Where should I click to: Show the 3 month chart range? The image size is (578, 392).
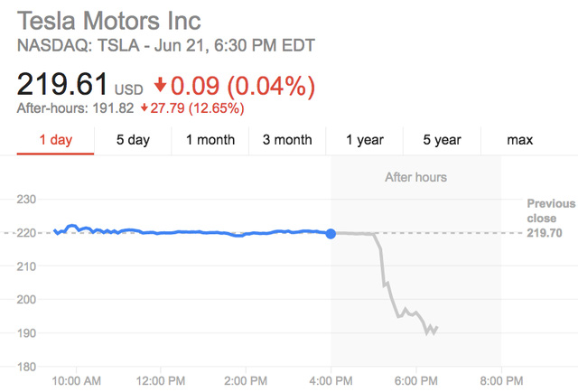coord(287,140)
